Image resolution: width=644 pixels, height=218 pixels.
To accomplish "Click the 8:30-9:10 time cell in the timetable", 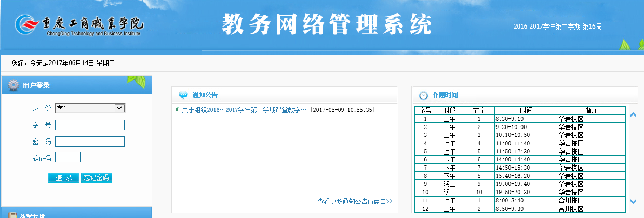I will click(x=526, y=119).
